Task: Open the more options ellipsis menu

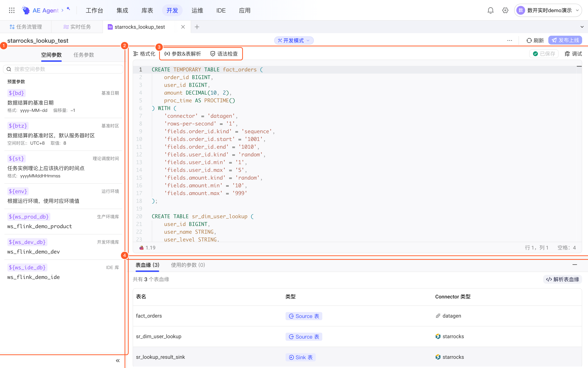Action: tap(510, 40)
